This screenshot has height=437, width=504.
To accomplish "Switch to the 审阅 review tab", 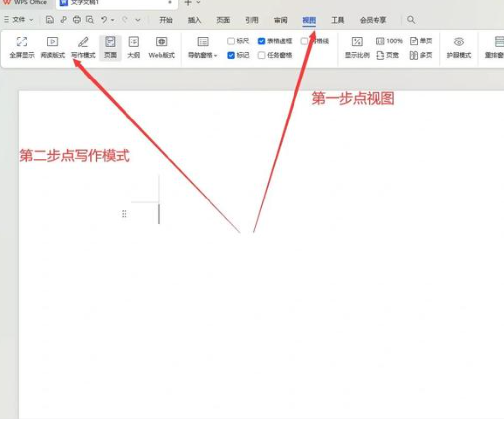I will 281,20.
